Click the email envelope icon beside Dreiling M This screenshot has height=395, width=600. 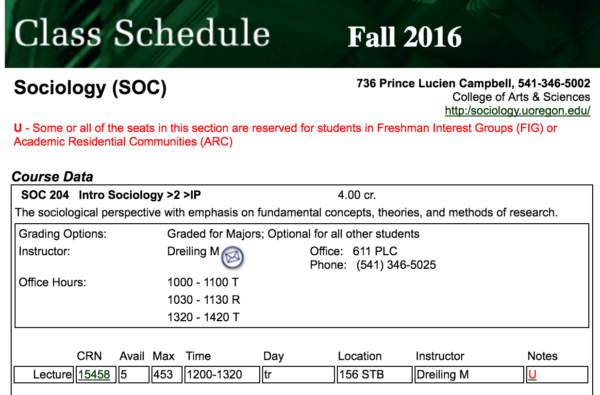click(232, 257)
